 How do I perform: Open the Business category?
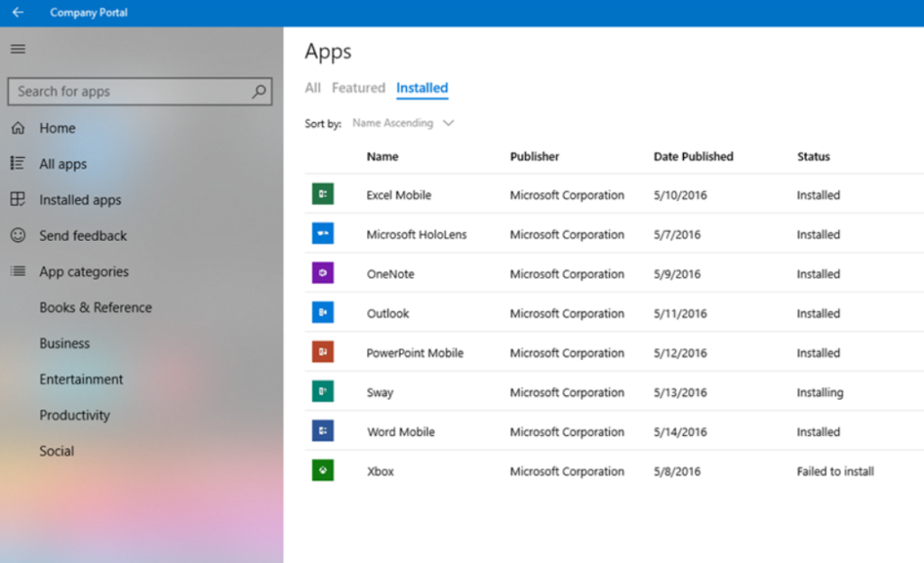(65, 344)
